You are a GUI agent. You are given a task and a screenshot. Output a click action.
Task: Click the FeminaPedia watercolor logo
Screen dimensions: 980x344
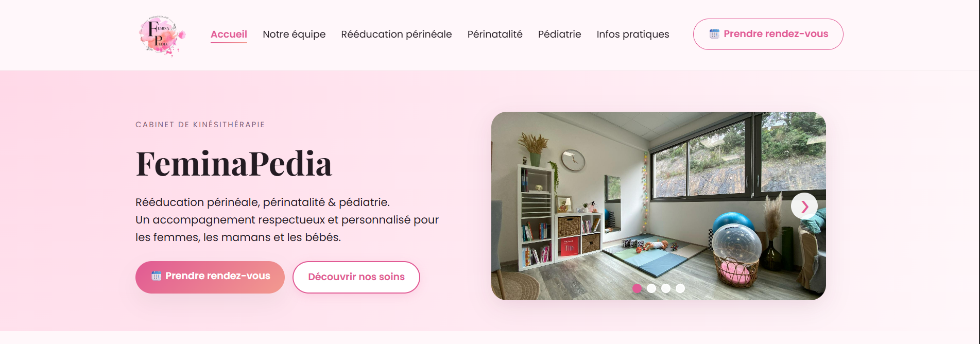pos(162,35)
